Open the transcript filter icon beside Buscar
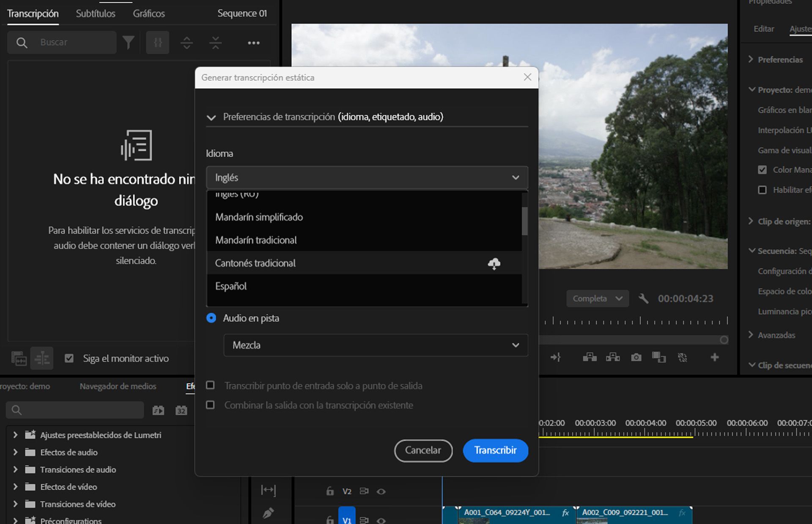 pos(129,42)
